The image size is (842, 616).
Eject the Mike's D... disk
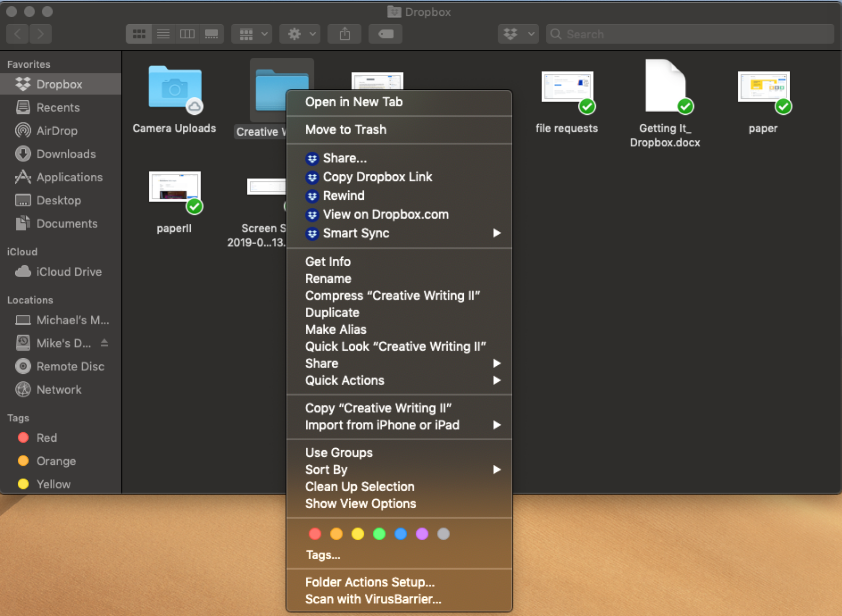(104, 343)
